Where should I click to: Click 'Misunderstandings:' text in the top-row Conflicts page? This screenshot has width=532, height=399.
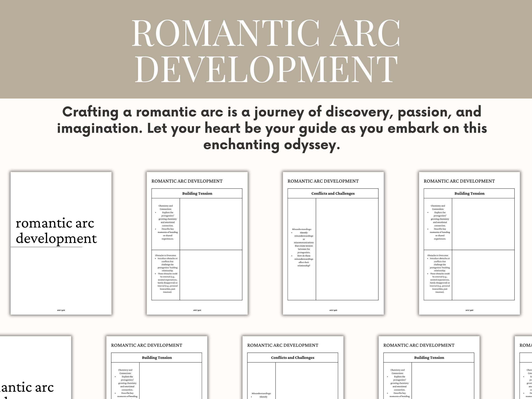[302, 229]
